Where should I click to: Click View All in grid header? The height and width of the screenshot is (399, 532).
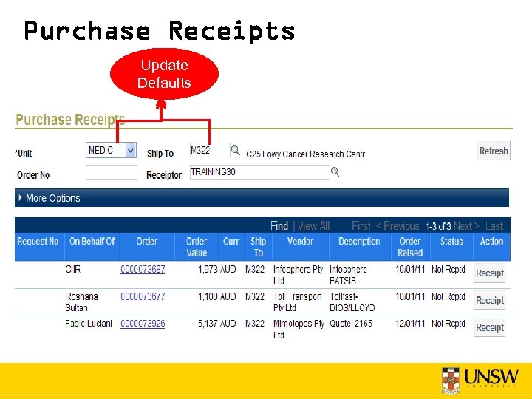313,226
